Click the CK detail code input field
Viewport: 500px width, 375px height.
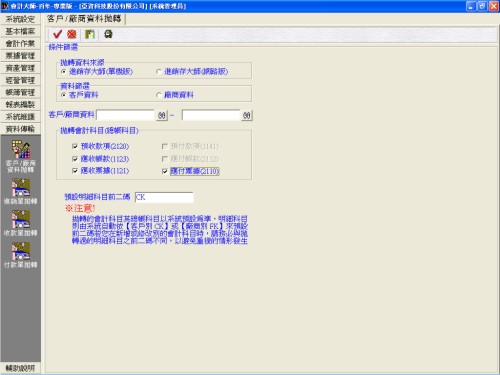[164, 197]
